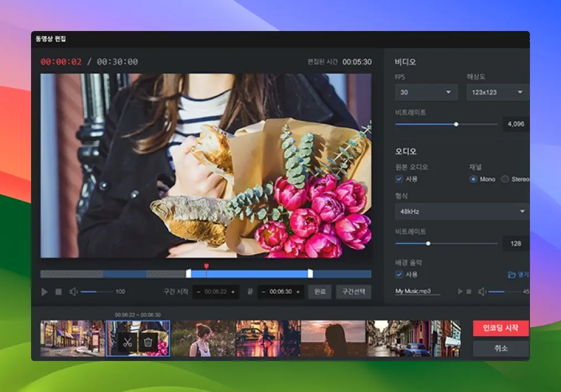Stop the main video playback

pos(59,292)
